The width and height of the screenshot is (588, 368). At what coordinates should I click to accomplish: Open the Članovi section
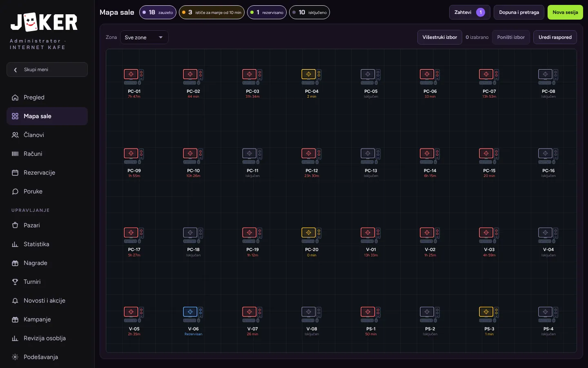[x=47, y=135]
